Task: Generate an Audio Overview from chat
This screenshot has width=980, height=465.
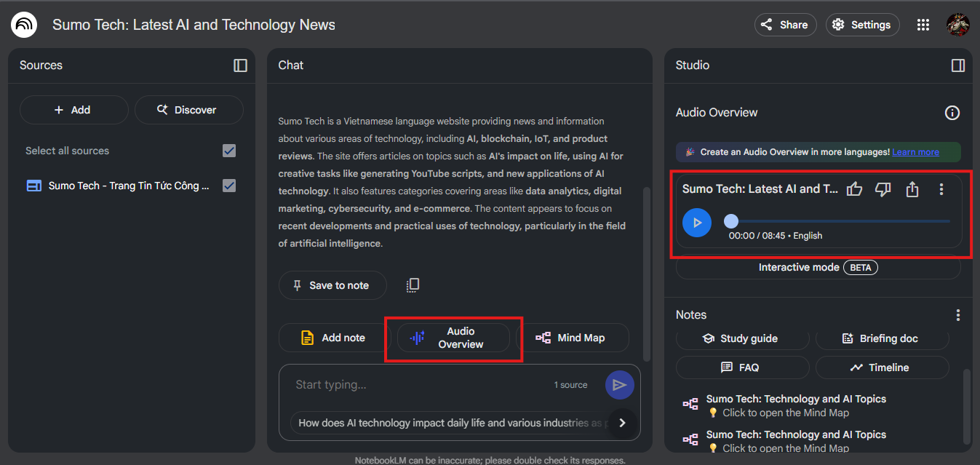Action: pyautogui.click(x=453, y=338)
